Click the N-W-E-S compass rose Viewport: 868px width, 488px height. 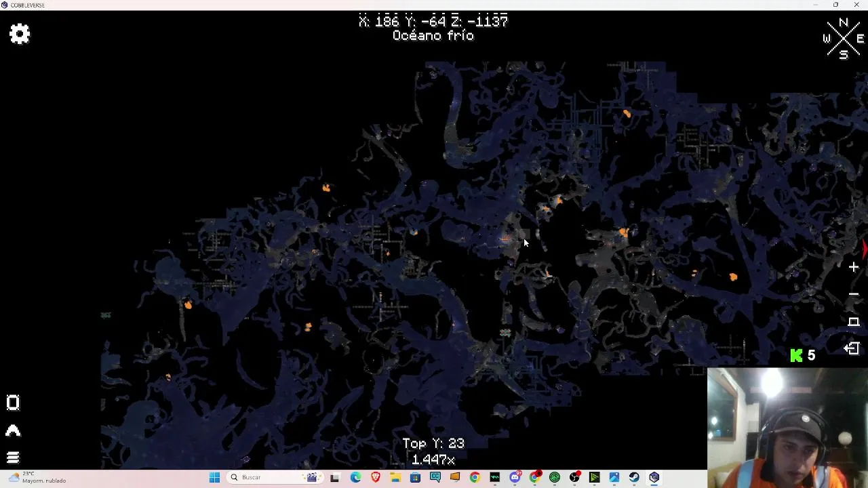tap(844, 39)
